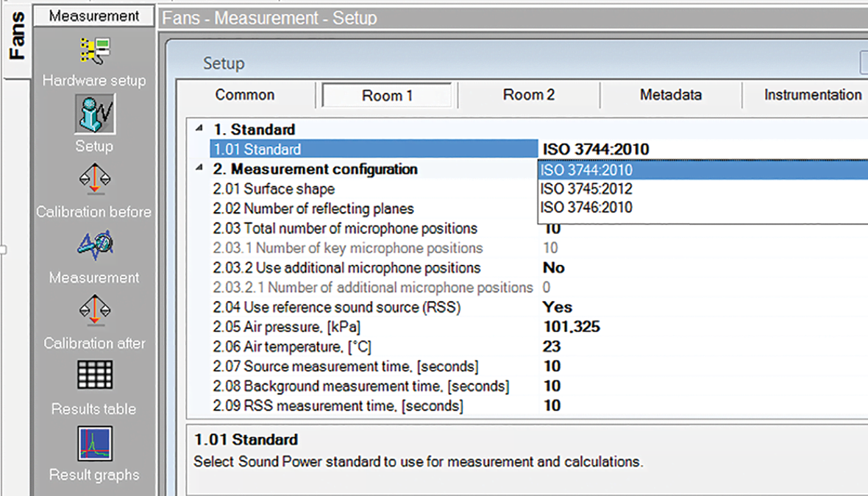Switch to the Common tab
This screenshot has height=496, width=868.
tap(245, 95)
